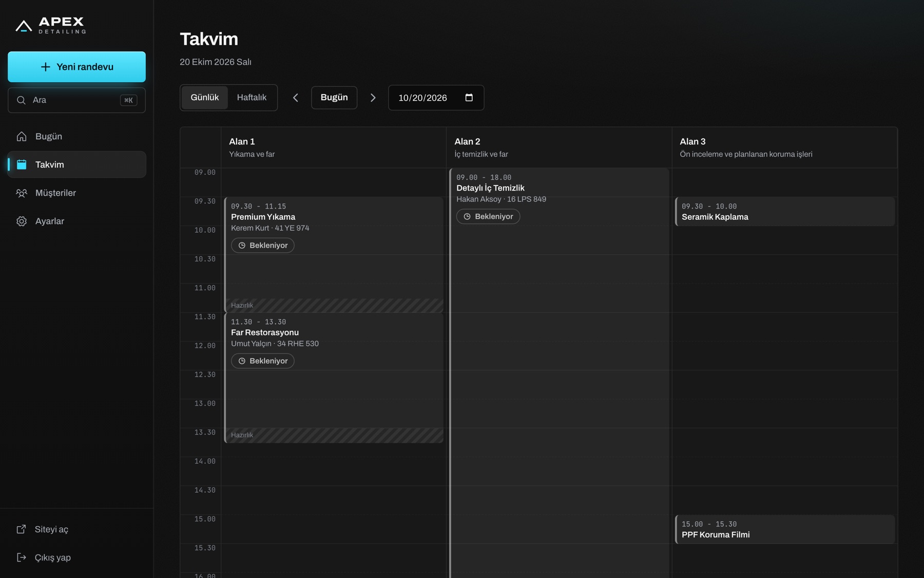Open Bugün in the sidebar
The height and width of the screenshot is (578, 924).
77,136
